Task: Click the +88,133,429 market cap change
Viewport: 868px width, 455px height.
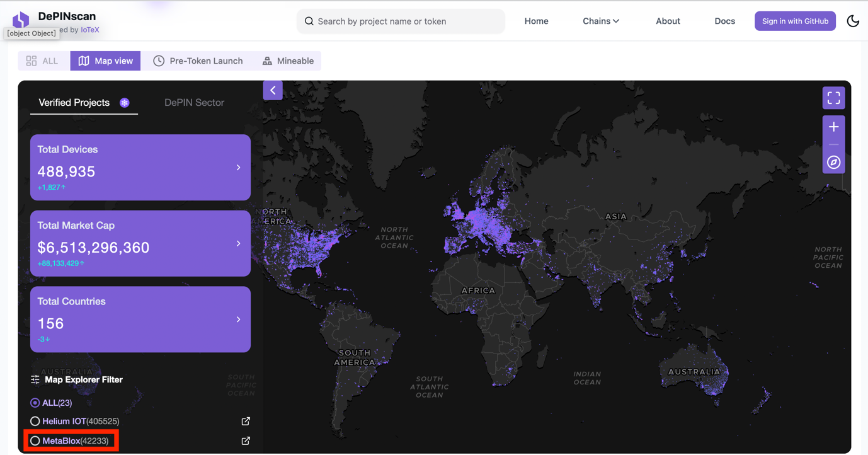Action: [60, 263]
